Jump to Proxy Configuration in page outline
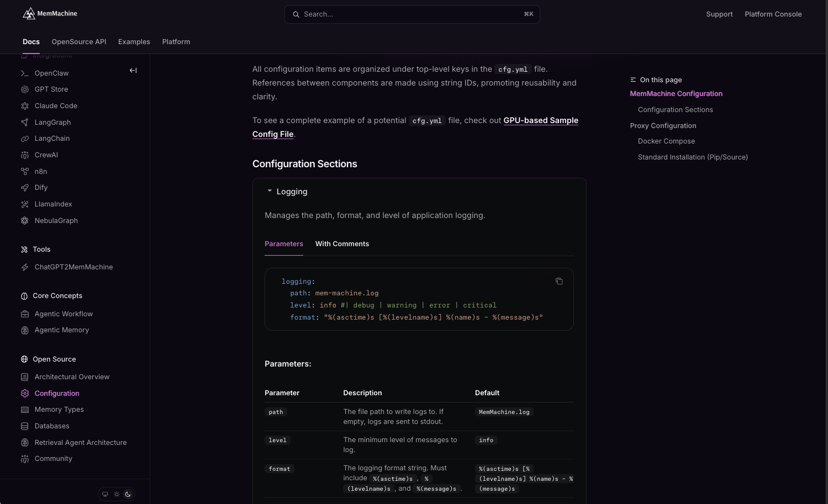 click(x=663, y=126)
